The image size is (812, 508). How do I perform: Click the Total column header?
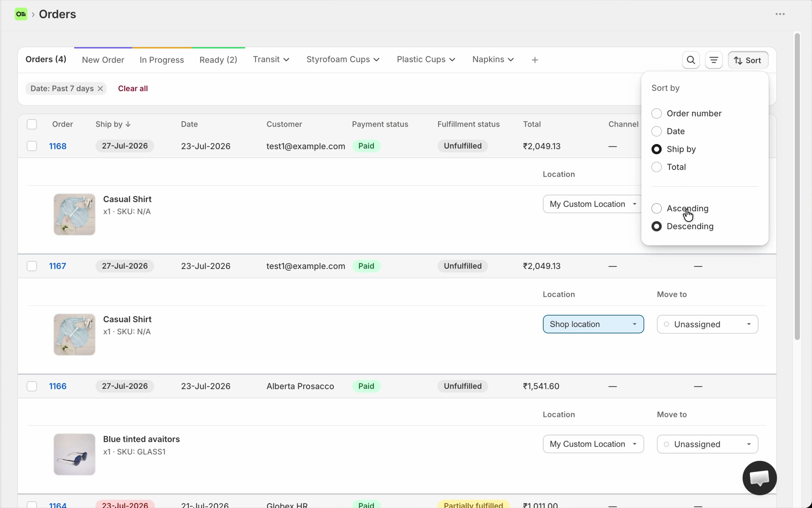(x=532, y=124)
